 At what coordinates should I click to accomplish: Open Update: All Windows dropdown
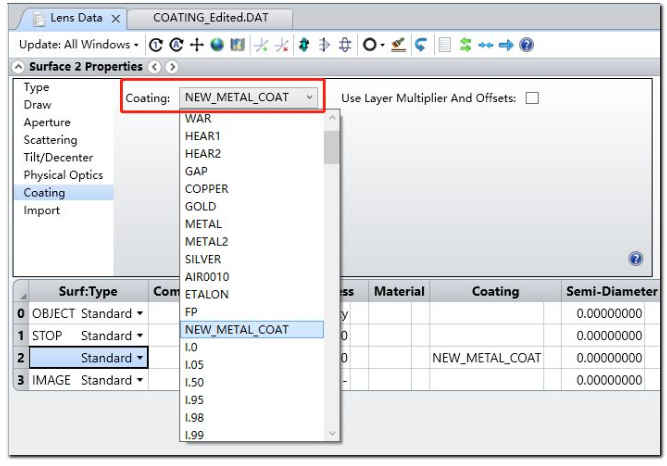pyautogui.click(x=79, y=45)
